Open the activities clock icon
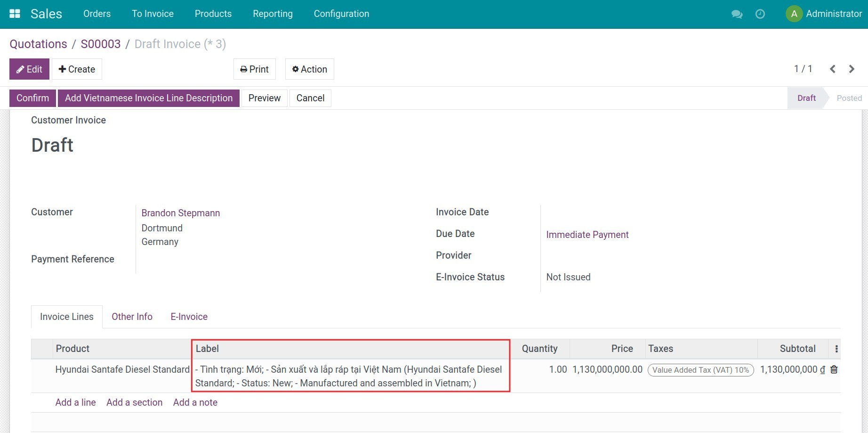Viewport: 868px width, 433px height. pos(760,14)
